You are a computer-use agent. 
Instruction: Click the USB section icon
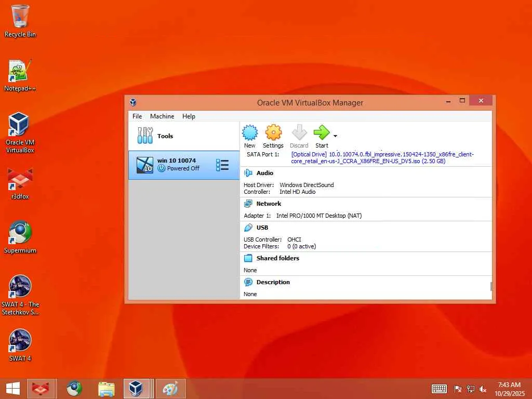[248, 228]
